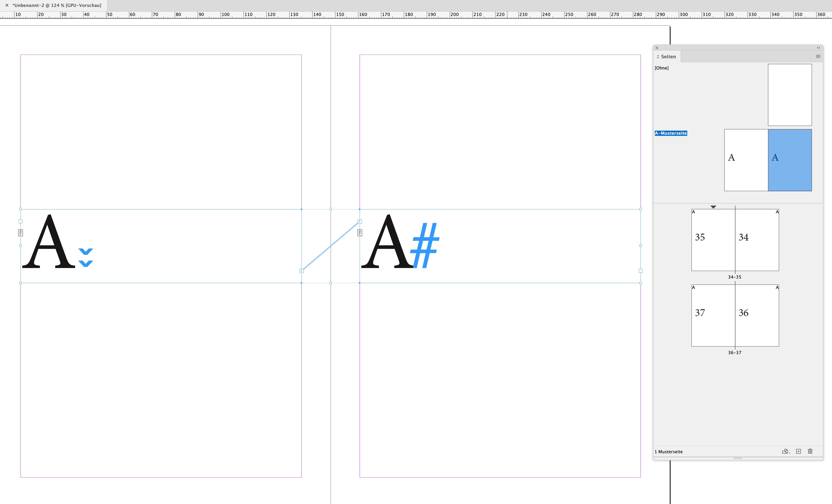Click the left A-Musterseite page thumbnail

click(x=746, y=160)
